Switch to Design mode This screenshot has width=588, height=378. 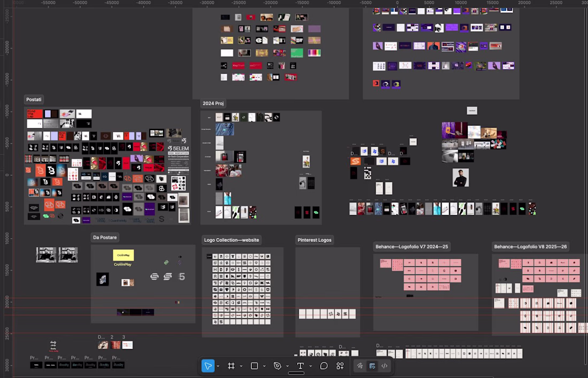pos(372,366)
